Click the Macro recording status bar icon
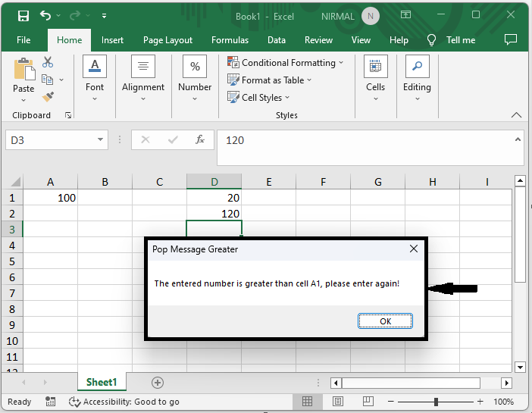Screen dimensions: 532x413 pos(51,402)
